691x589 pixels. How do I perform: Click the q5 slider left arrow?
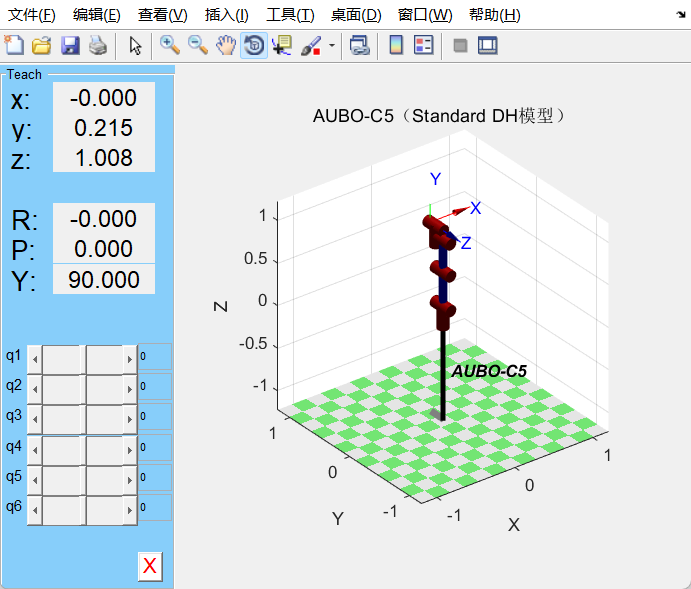(x=35, y=480)
